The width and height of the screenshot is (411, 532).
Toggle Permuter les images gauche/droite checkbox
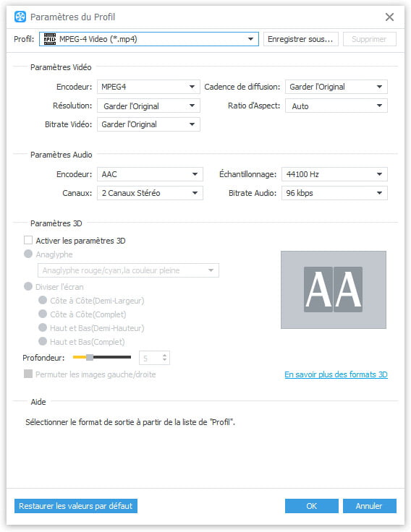(28, 374)
